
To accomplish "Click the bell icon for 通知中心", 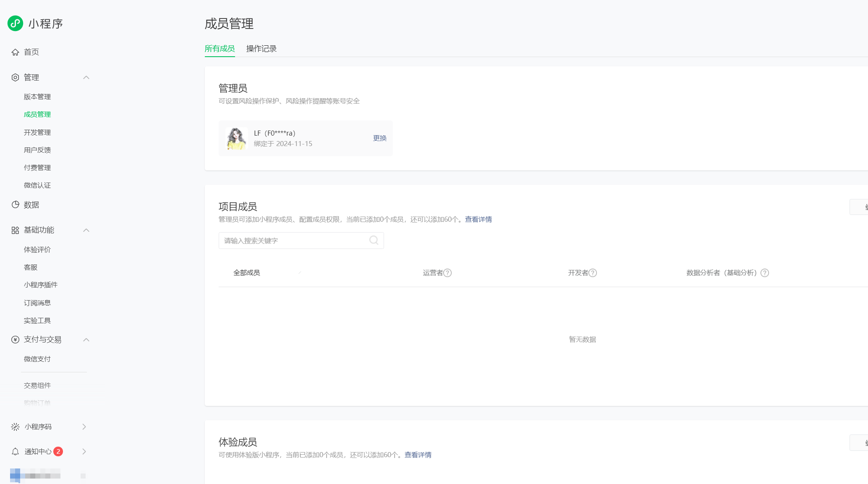I will tap(16, 452).
